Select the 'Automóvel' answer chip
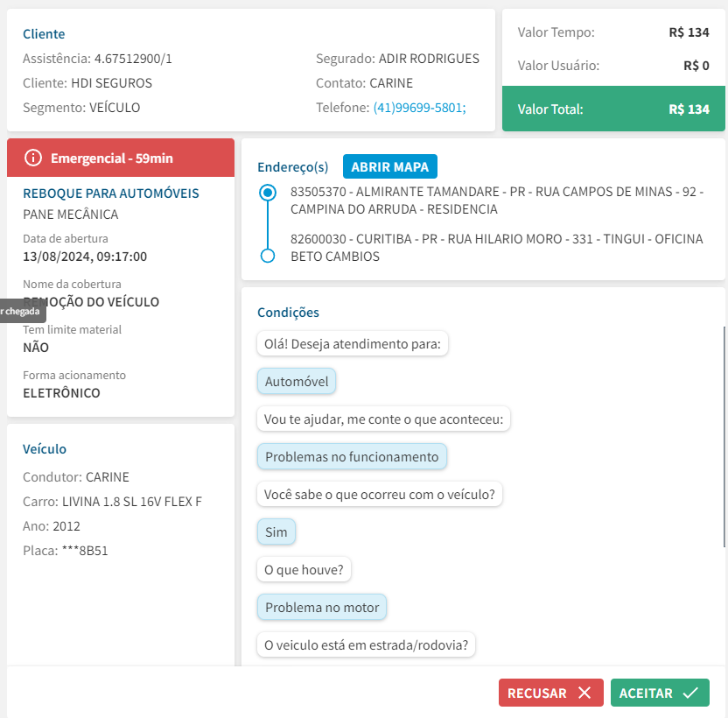The image size is (728, 718). click(297, 382)
